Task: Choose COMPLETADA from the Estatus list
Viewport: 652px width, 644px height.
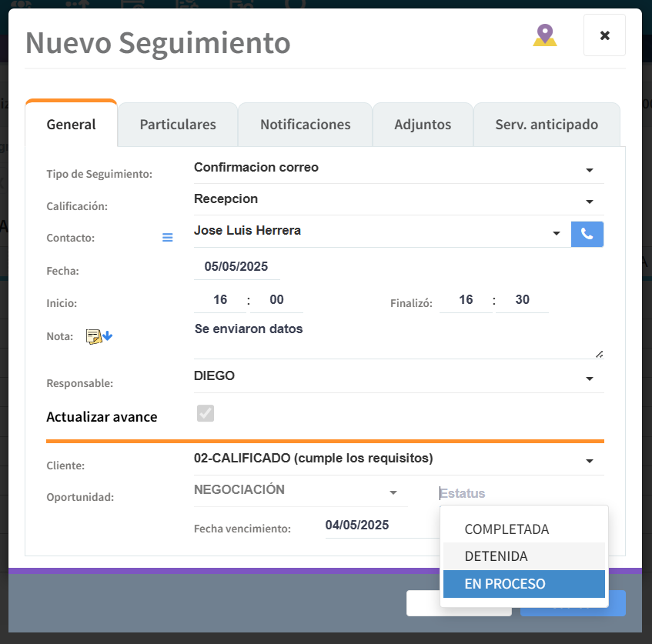Action: 507,529
